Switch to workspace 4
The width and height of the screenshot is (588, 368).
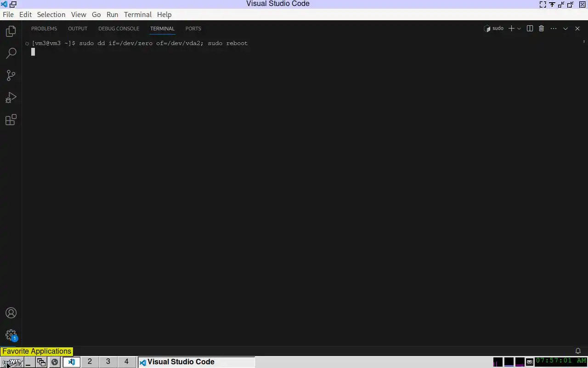126,362
